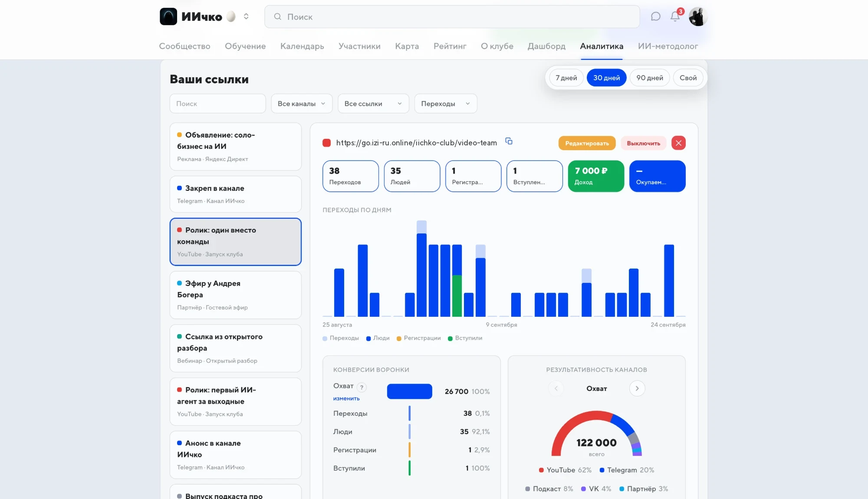Viewport: 868px width, 499px height.
Task: Select the Свой custom period
Action: [x=688, y=78]
